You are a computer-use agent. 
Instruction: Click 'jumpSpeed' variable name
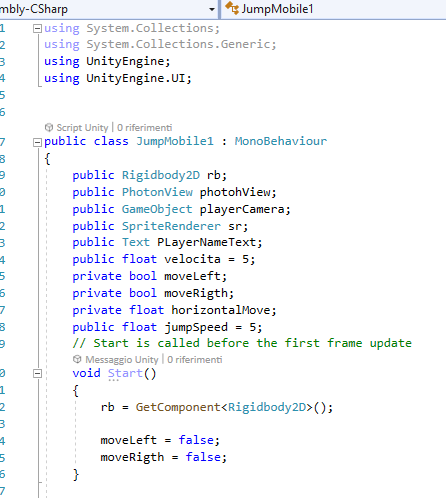pos(196,327)
